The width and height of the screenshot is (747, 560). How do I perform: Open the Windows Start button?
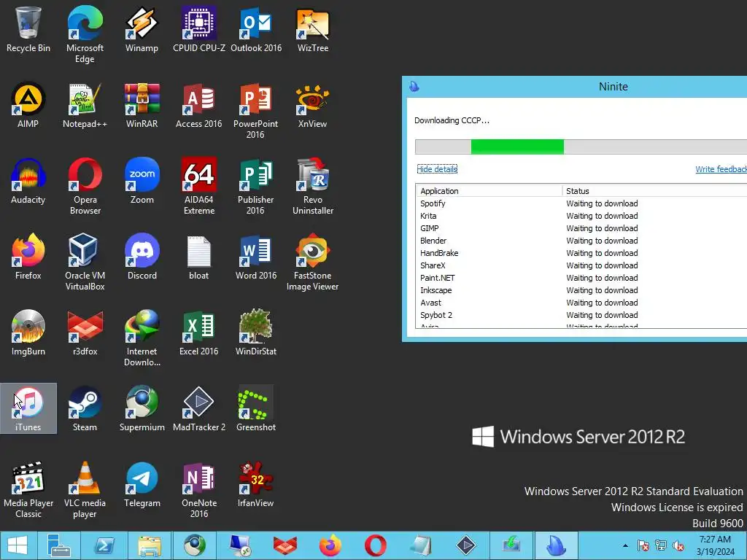[x=18, y=545]
